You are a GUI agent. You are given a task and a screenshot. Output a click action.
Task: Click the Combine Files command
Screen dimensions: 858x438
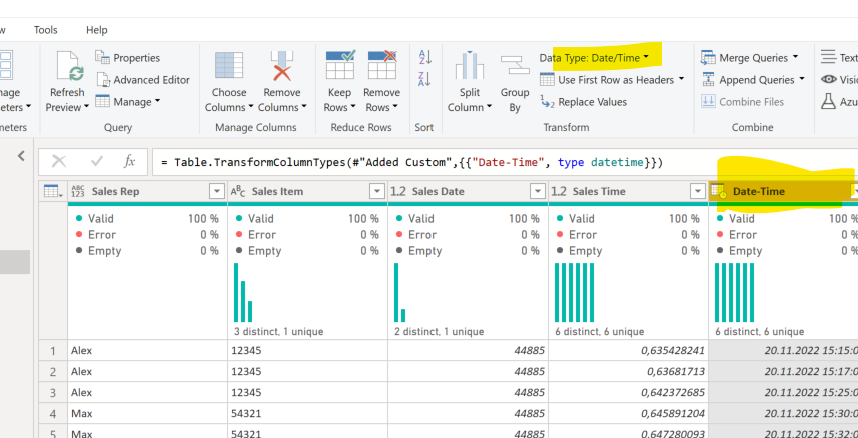point(743,102)
